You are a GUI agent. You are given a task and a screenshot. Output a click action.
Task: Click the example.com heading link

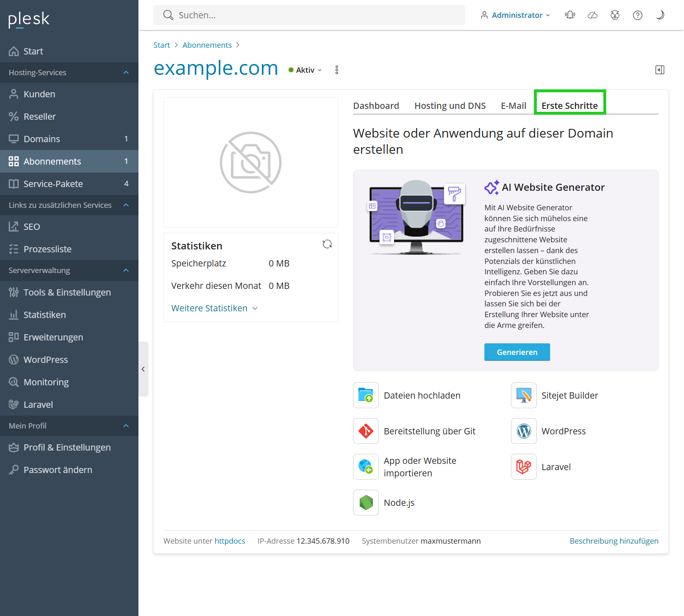point(216,68)
